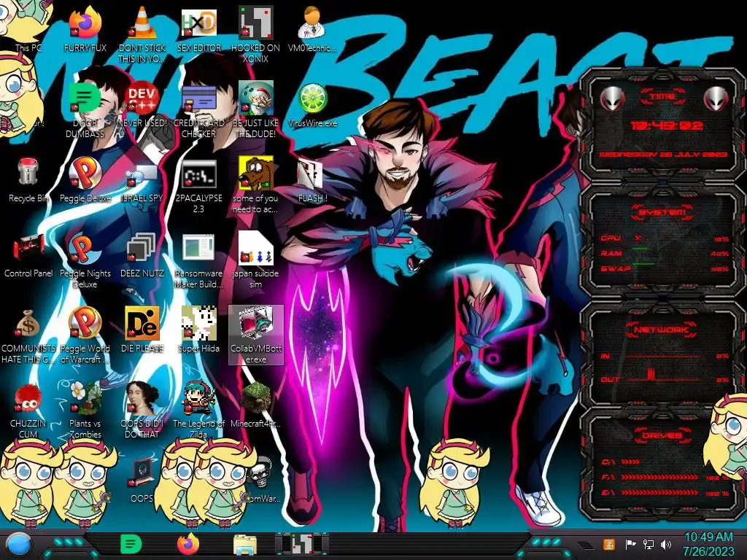
Task: Click the network OUT traffic graph row
Action: [x=665, y=378]
